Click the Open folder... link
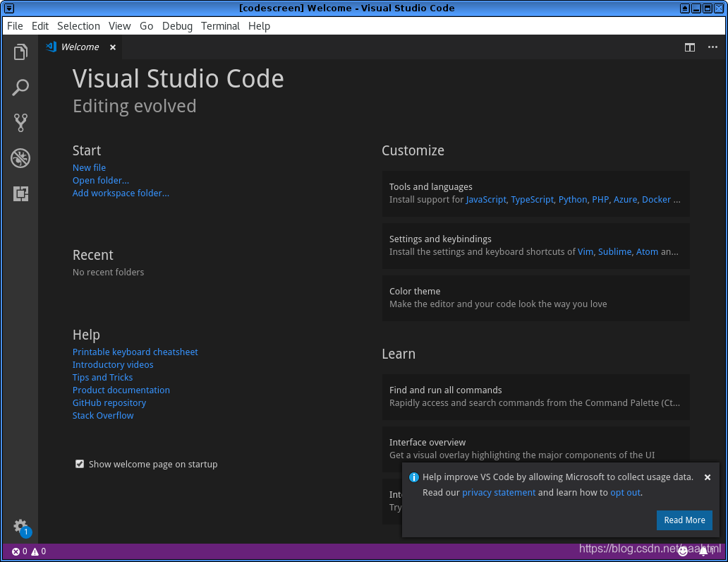The image size is (728, 562). 101,180
